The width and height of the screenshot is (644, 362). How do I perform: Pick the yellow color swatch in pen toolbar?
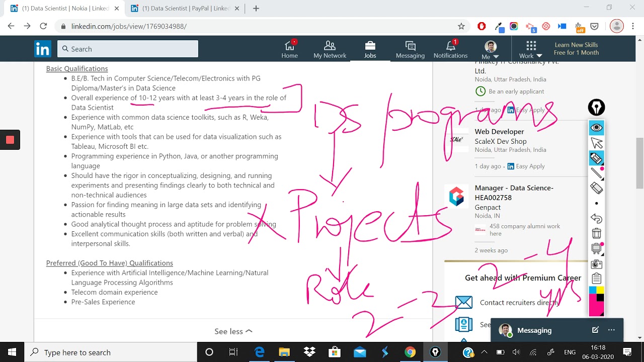(x=600, y=291)
